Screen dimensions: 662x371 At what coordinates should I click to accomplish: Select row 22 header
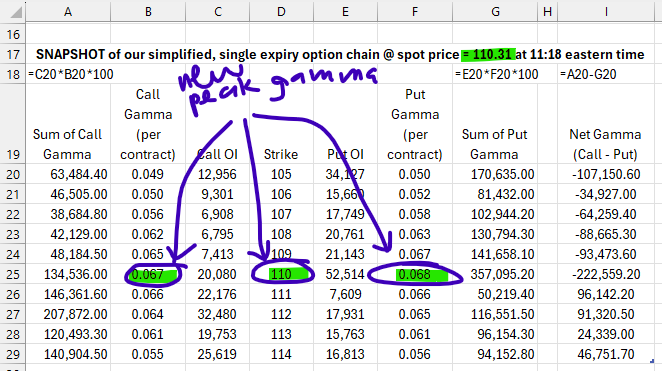[x=13, y=214]
